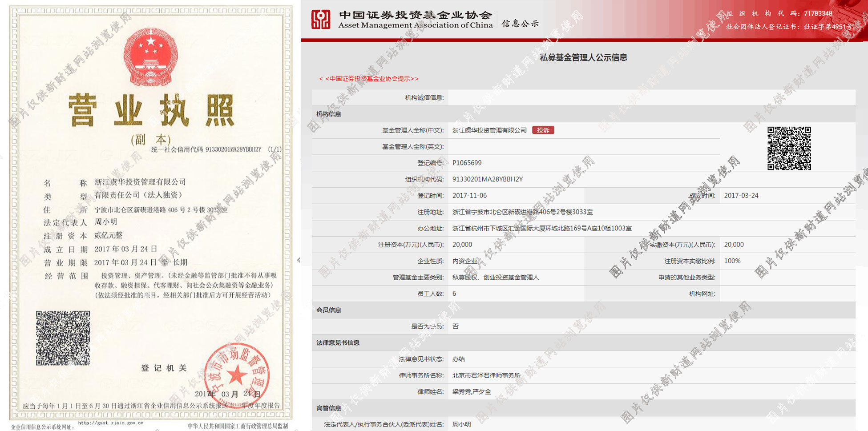Select 私募股权、创业投资基金管理人 text
868x431 pixels.
pyautogui.click(x=496, y=278)
